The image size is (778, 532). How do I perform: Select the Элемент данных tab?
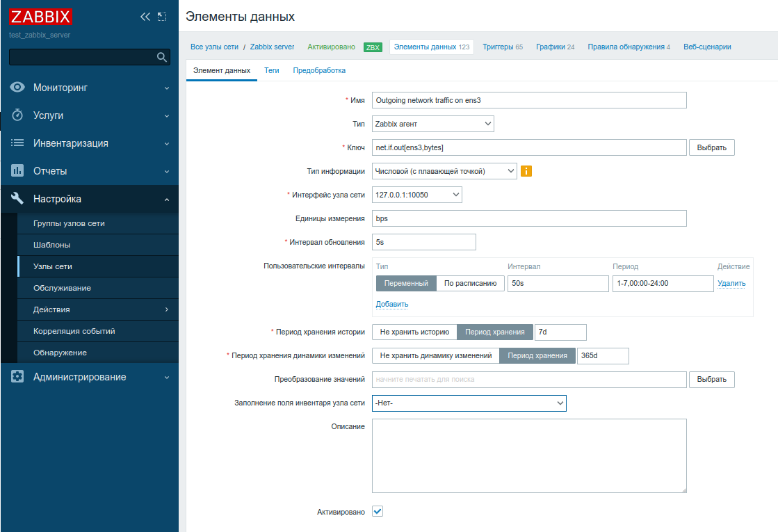(221, 70)
